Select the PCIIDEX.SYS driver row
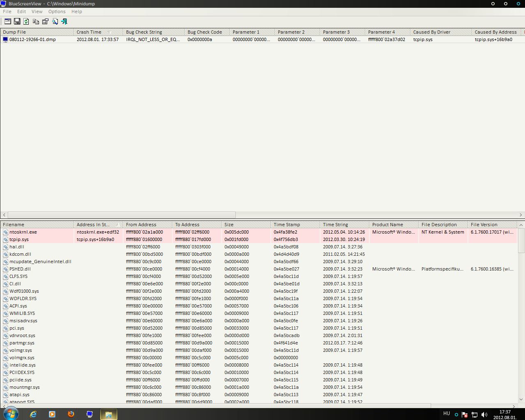 tap(259, 372)
